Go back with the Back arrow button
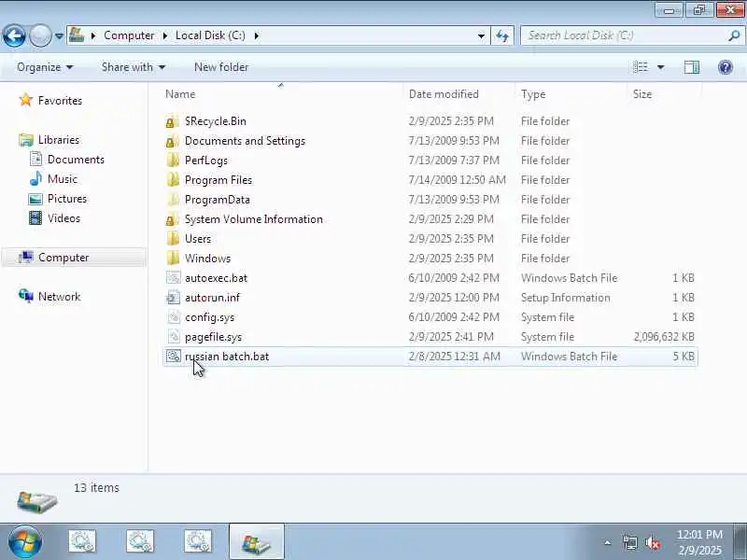747x560 pixels. [x=14, y=35]
